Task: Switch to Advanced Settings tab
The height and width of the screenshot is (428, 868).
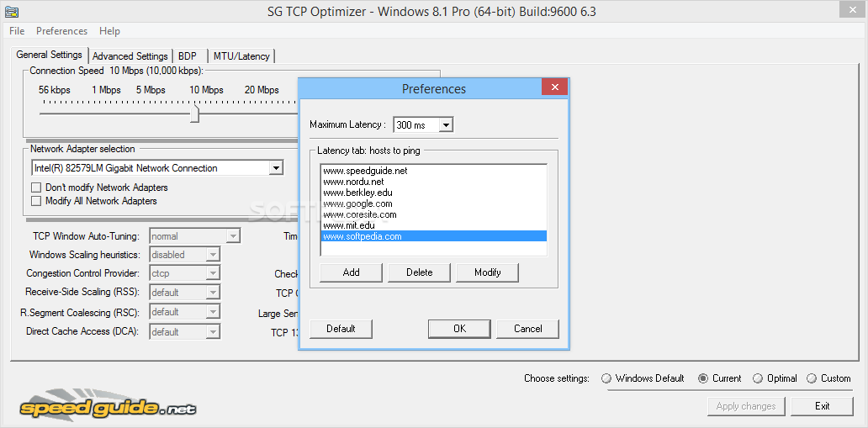Action: (x=130, y=56)
